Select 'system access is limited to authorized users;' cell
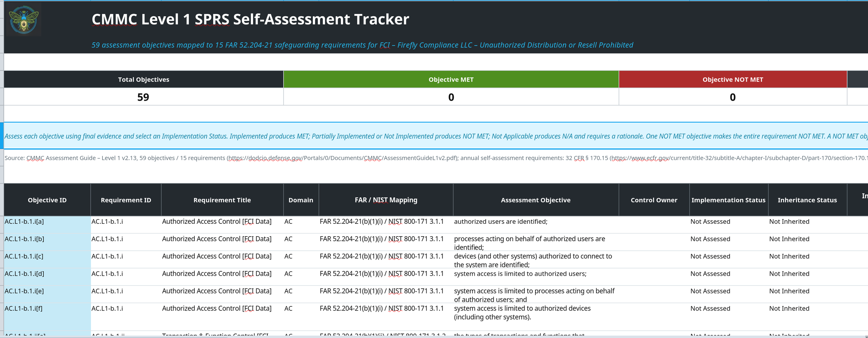This screenshot has height=338, width=868. [536, 277]
